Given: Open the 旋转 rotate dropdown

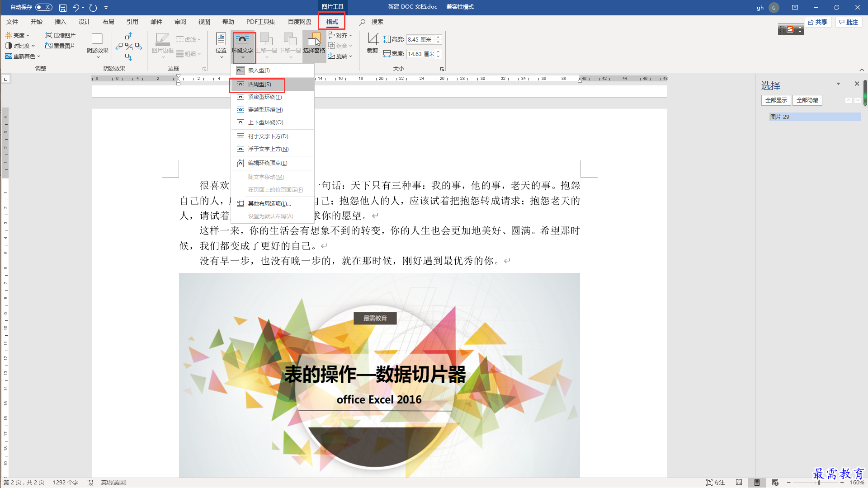Looking at the screenshot, I should point(340,56).
